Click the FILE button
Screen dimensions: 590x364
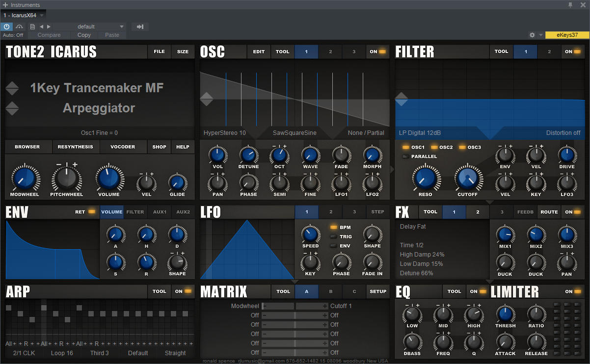[x=159, y=52]
